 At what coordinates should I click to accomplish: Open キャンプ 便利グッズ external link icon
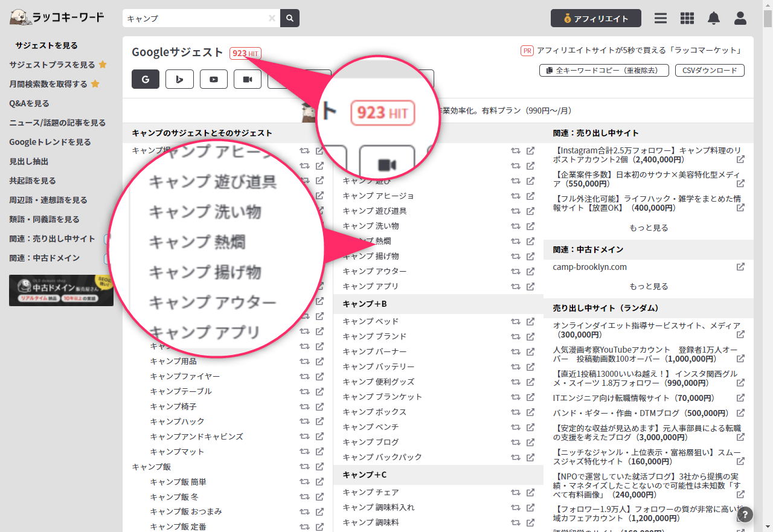(x=530, y=382)
